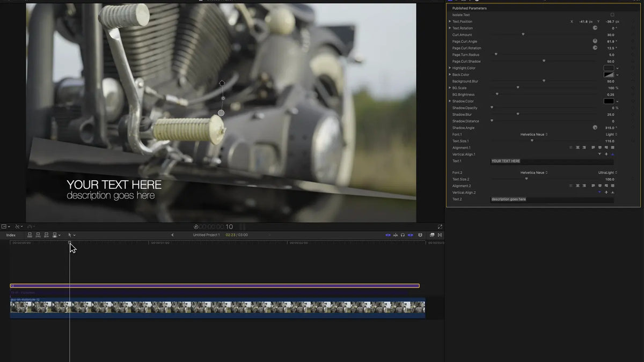Click the overwrite clip edit icon
Image resolution: width=644 pixels, height=362 pixels.
55,235
